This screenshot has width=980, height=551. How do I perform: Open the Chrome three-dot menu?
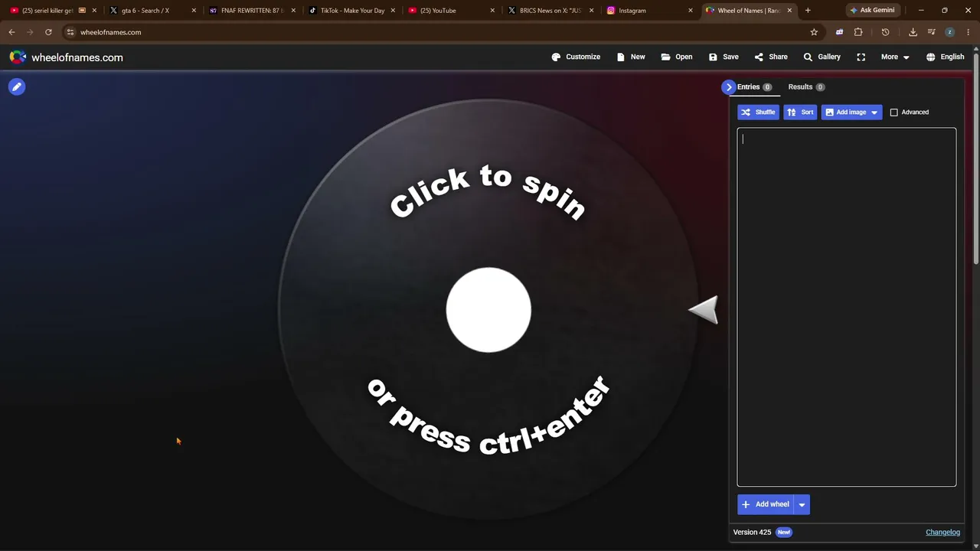(x=969, y=32)
